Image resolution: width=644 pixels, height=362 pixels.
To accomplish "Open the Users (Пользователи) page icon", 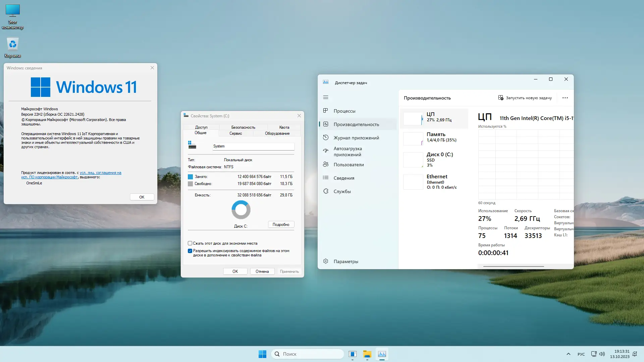I will coord(325,164).
